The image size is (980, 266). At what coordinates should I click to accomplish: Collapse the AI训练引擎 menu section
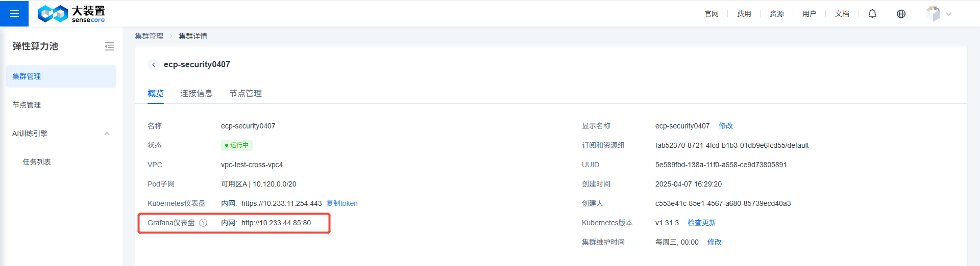point(107,134)
